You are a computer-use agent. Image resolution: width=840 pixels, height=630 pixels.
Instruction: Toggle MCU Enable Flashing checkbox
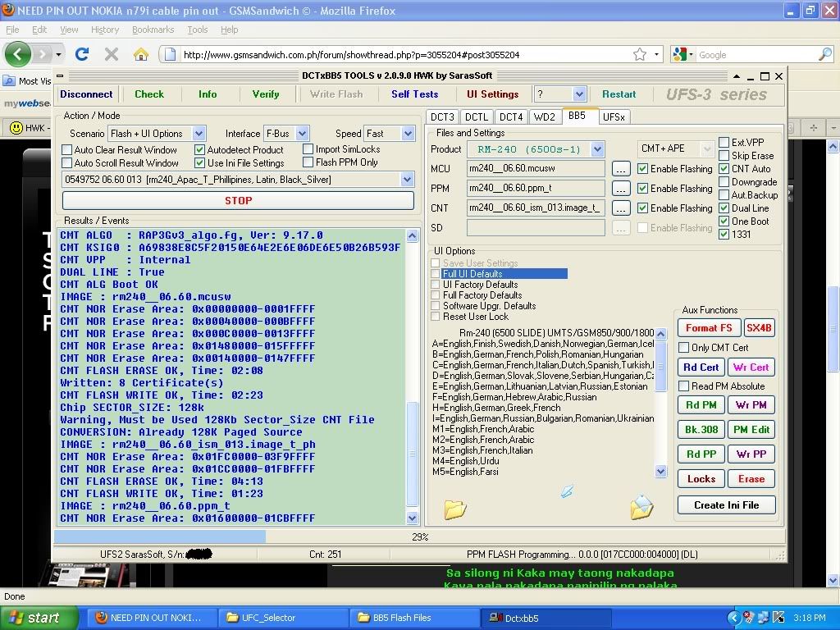click(643, 169)
